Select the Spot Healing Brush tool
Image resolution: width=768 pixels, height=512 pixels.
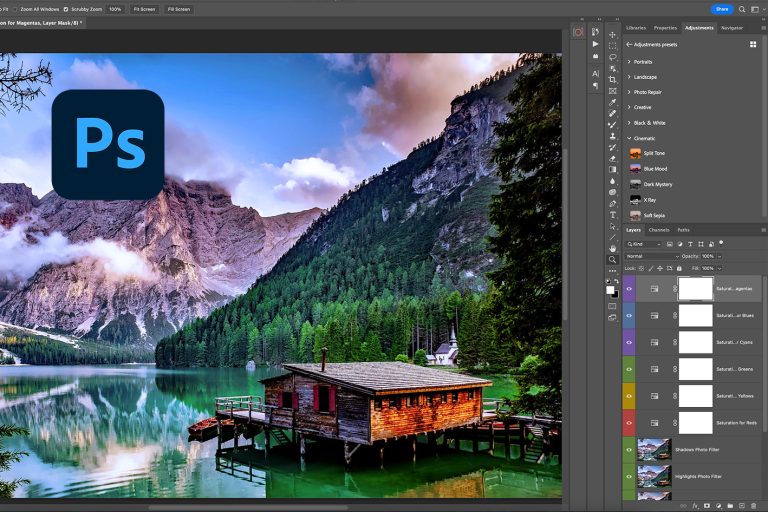click(612, 114)
